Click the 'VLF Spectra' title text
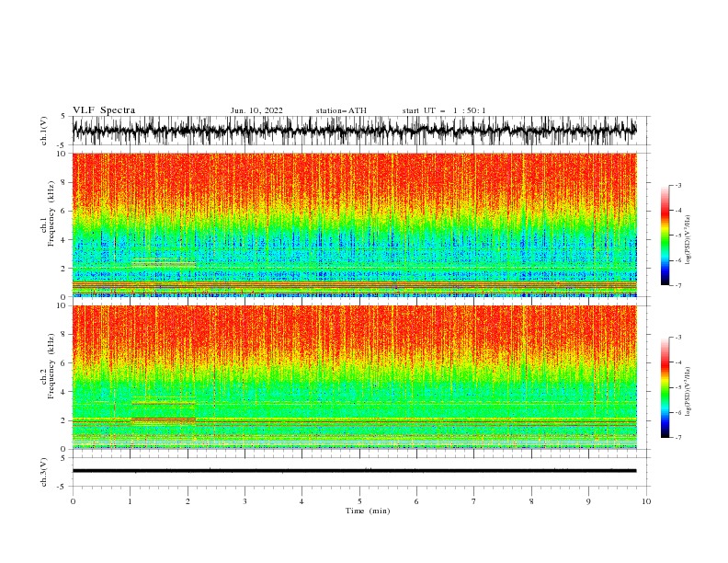 104,110
